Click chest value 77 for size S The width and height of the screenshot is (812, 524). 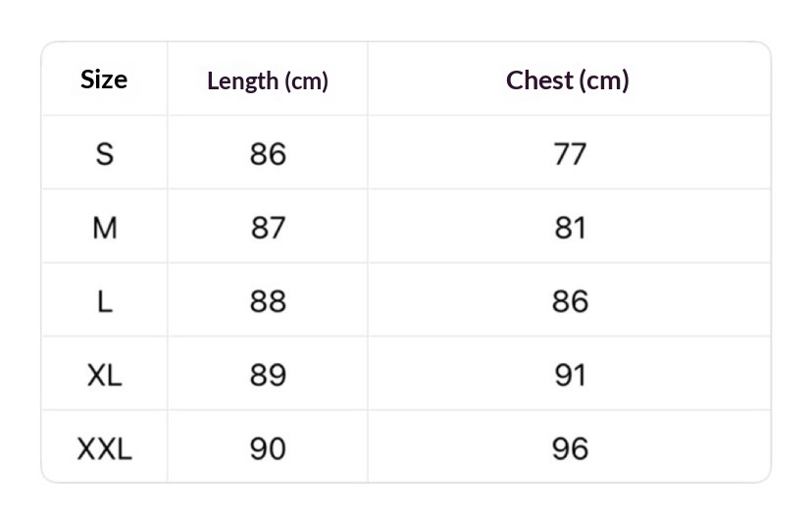[570, 154]
